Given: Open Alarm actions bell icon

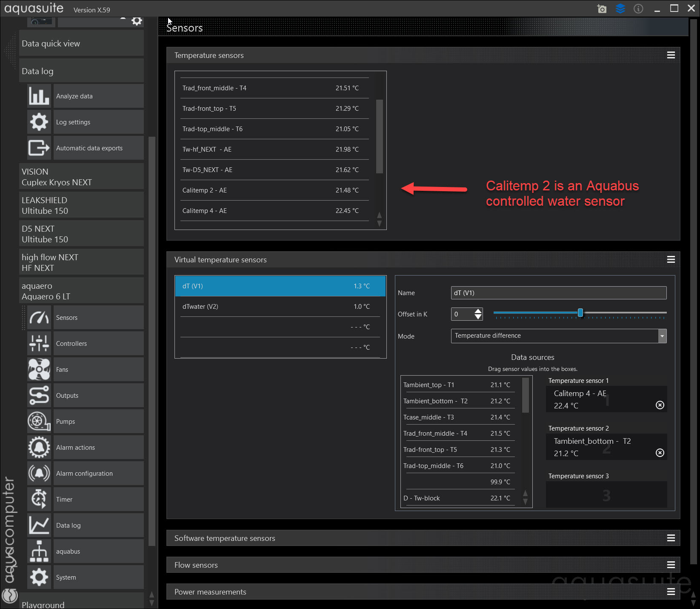Looking at the screenshot, I should pyautogui.click(x=39, y=448).
